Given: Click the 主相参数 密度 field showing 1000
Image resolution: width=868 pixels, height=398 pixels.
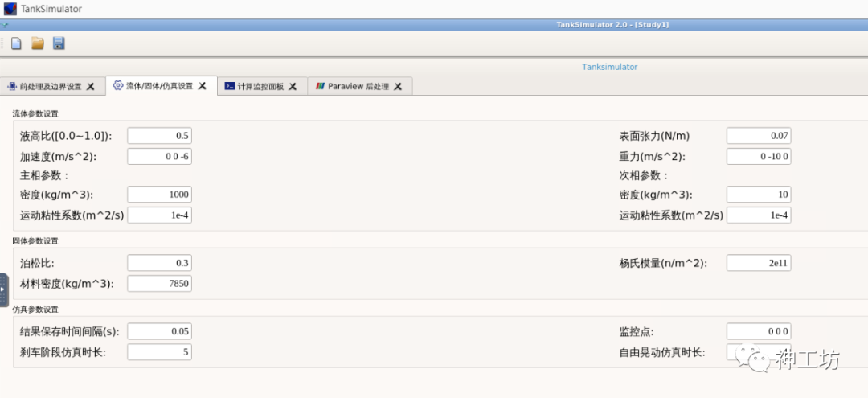Looking at the screenshot, I should point(159,195).
